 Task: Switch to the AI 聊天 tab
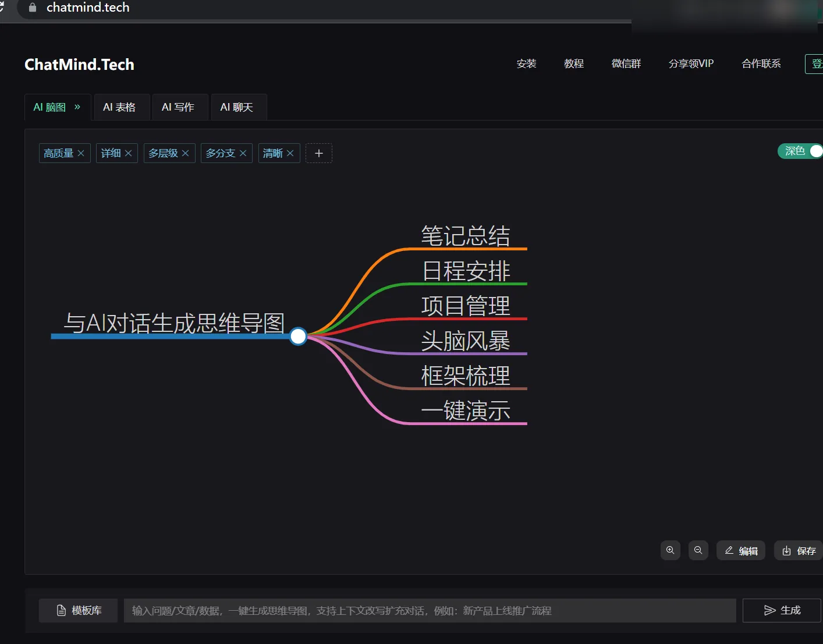(238, 107)
